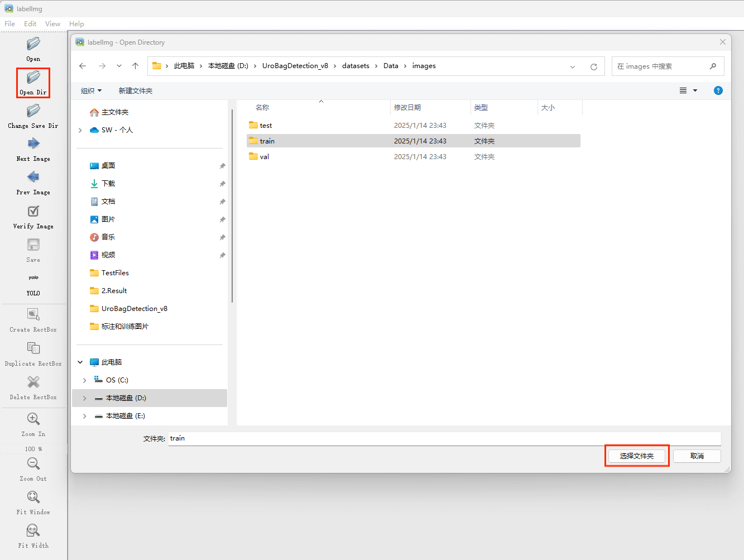Viewport: 744px width, 560px height.
Task: Open the address bar history dropdown
Action: coord(573,66)
